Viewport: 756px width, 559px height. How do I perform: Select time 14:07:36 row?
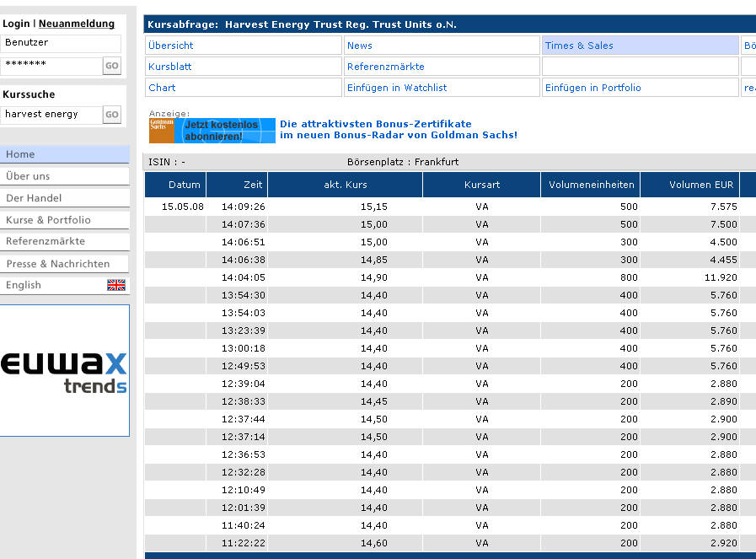pos(243,224)
